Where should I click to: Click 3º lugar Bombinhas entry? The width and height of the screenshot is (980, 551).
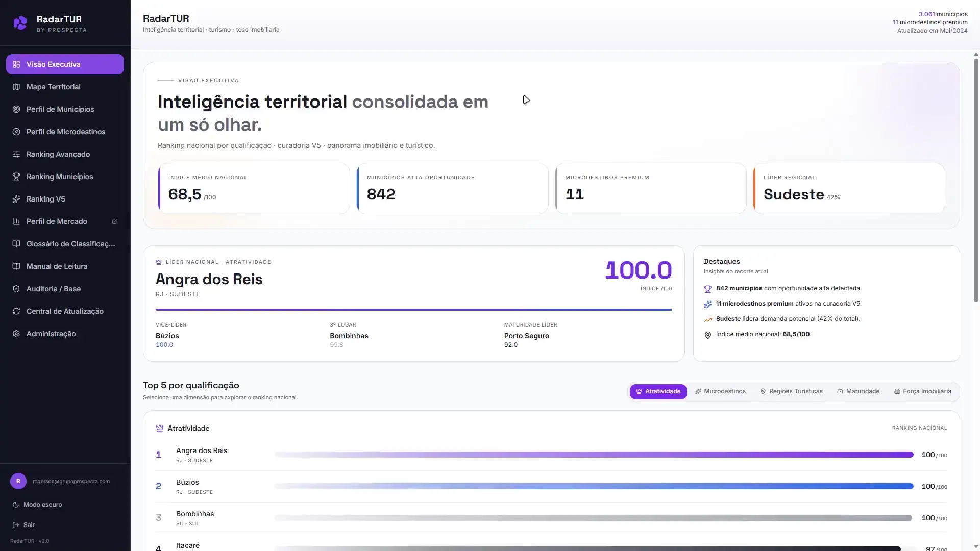(x=349, y=335)
